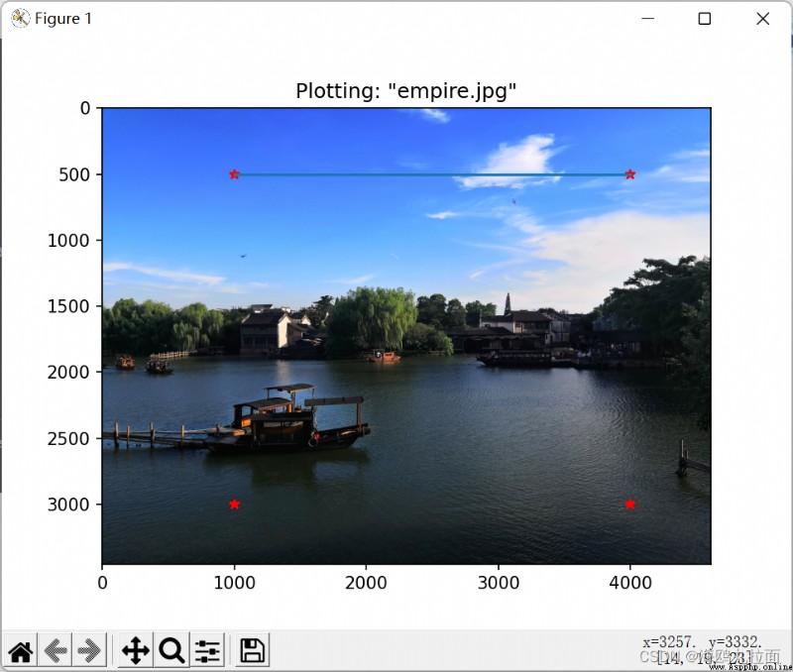
Task: Click the y-axis label 2500
Action: click(68, 438)
